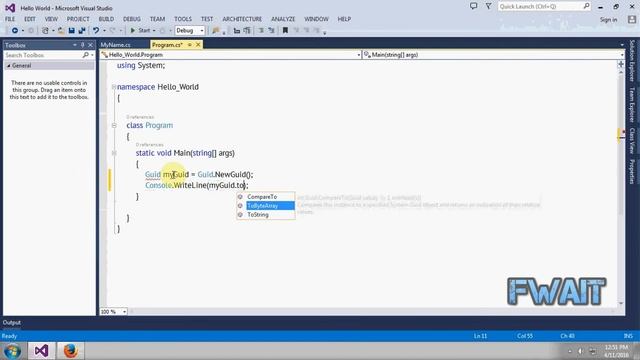640x360 pixels.
Task: Click the Decrease Line Indent icon
Action: click(237, 31)
